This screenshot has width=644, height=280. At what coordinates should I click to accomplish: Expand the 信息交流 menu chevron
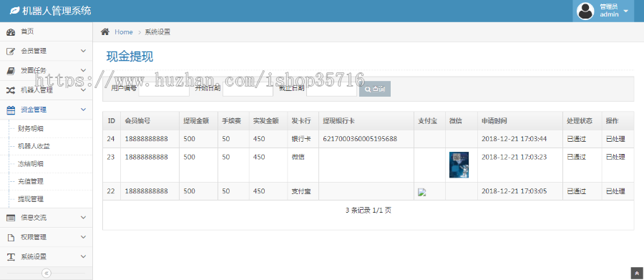pos(83,218)
